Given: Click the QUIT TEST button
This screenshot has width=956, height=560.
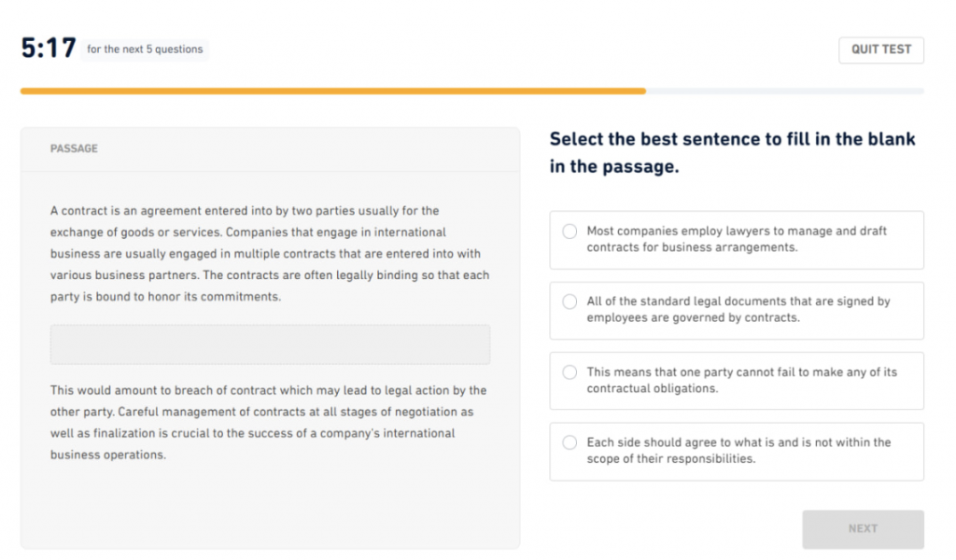Looking at the screenshot, I should coord(881,50).
